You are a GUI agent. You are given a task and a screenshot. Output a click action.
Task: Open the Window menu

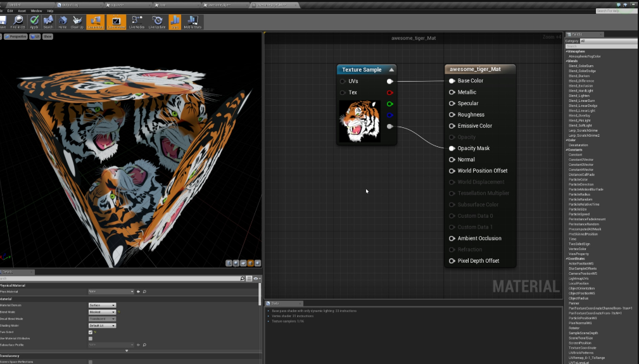click(36, 11)
